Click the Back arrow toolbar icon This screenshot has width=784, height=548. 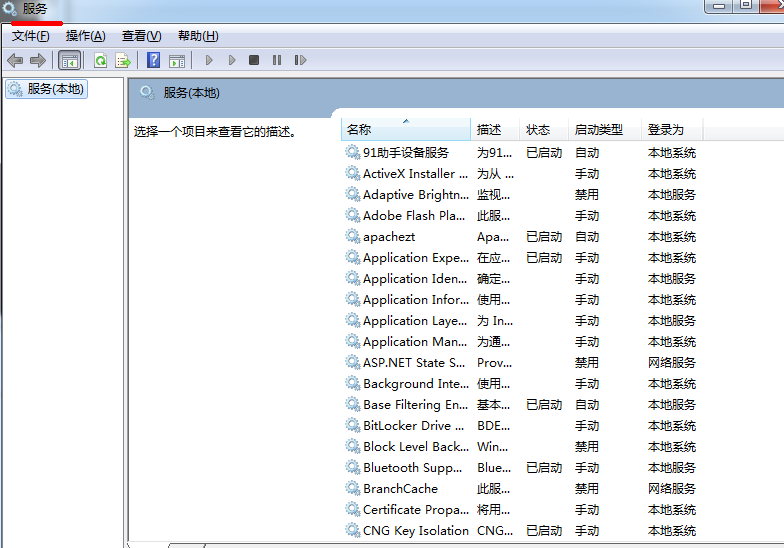click(x=16, y=60)
